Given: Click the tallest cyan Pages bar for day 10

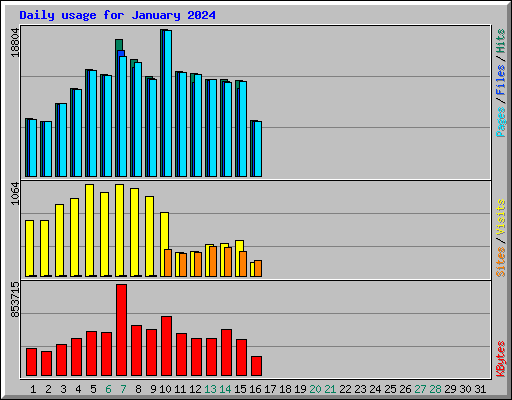Looking at the screenshot, I should (x=168, y=103).
